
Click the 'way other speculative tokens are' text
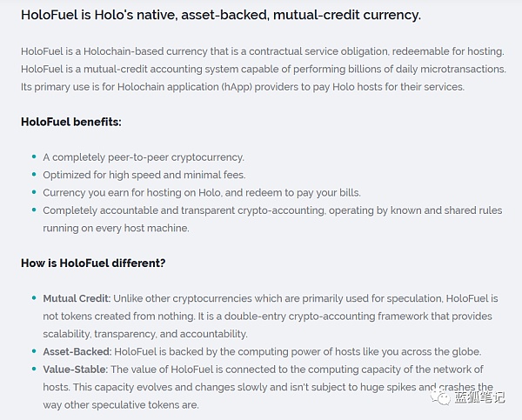pyautogui.click(x=121, y=405)
